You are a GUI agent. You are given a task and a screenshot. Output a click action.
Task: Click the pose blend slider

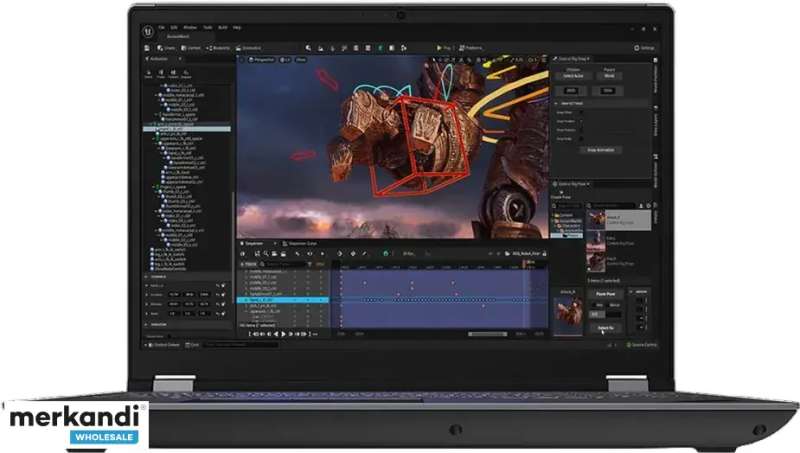coord(606,315)
